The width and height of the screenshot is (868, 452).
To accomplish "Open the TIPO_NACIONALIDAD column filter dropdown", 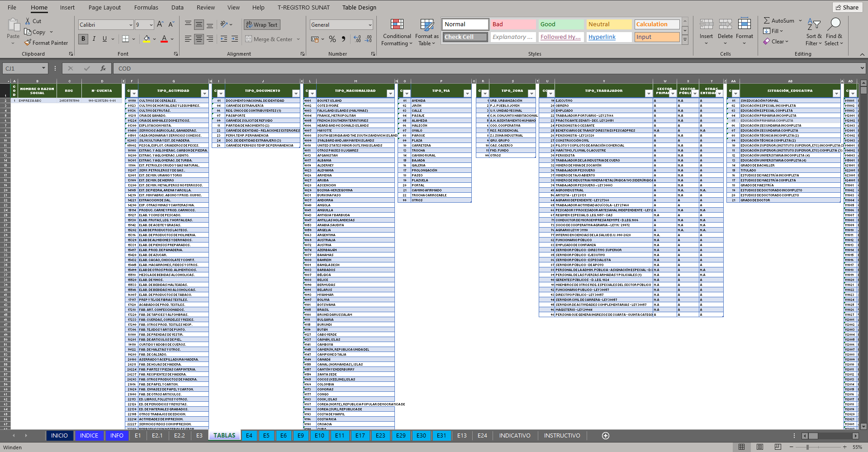I will coord(390,94).
